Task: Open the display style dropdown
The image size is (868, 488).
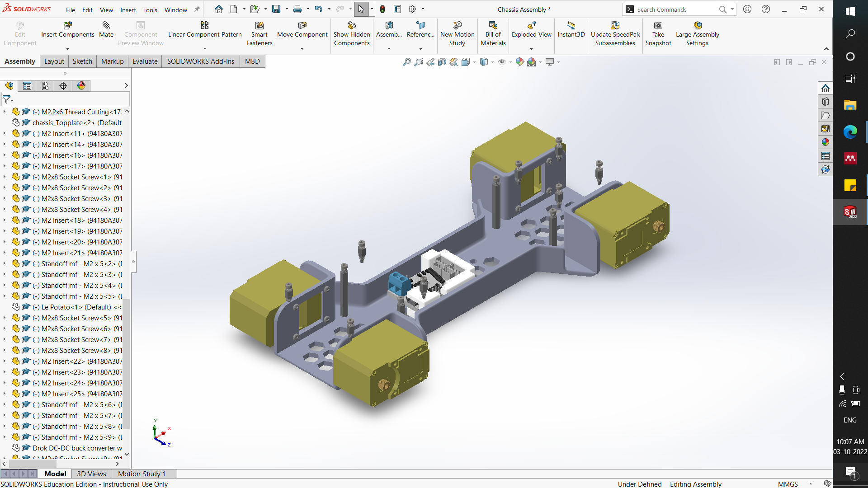Action: pyautogui.click(x=492, y=62)
